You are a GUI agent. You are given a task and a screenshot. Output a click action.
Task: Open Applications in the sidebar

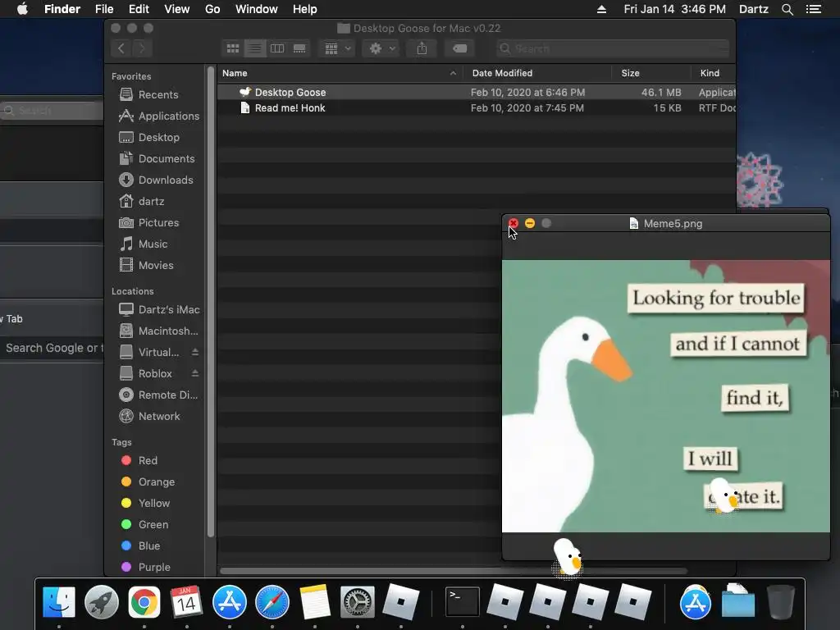(158, 116)
